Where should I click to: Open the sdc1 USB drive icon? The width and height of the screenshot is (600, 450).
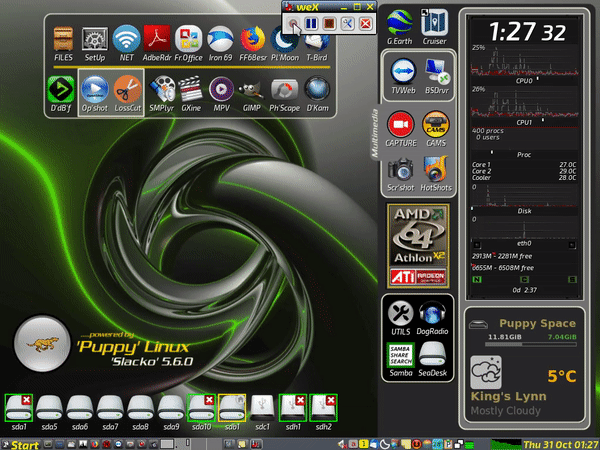click(x=262, y=408)
